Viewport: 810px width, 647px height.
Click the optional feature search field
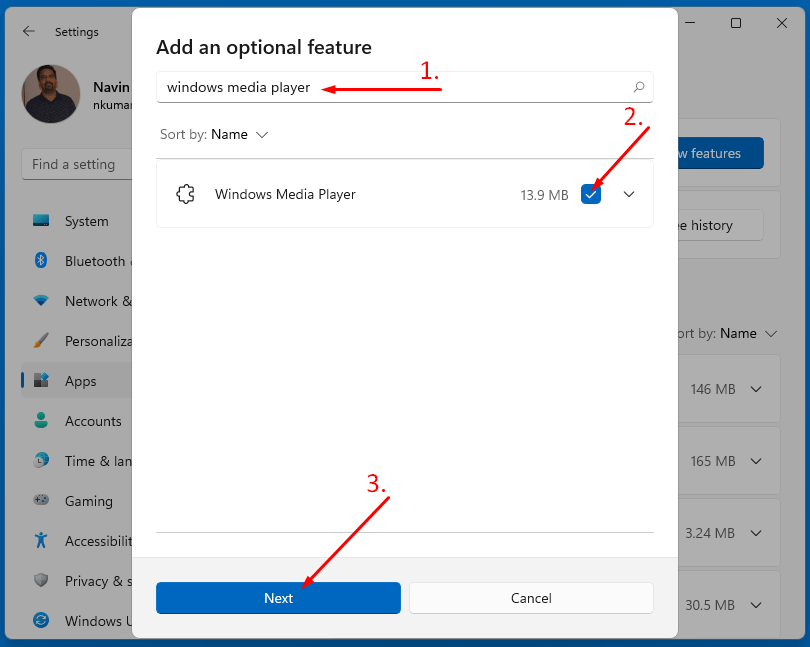coord(405,87)
